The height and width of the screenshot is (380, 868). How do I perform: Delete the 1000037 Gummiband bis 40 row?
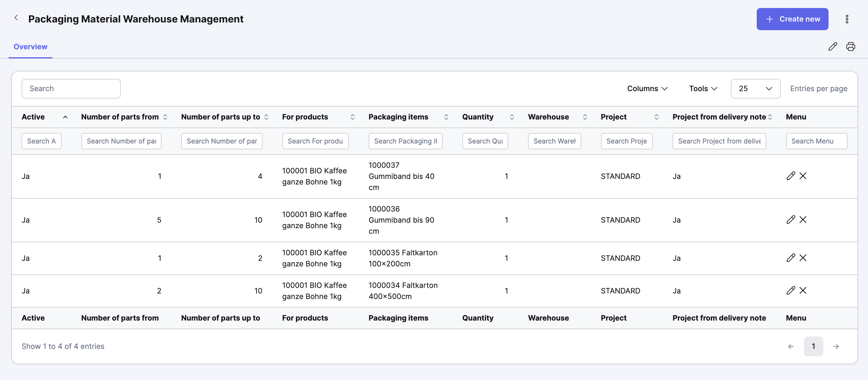tap(803, 176)
